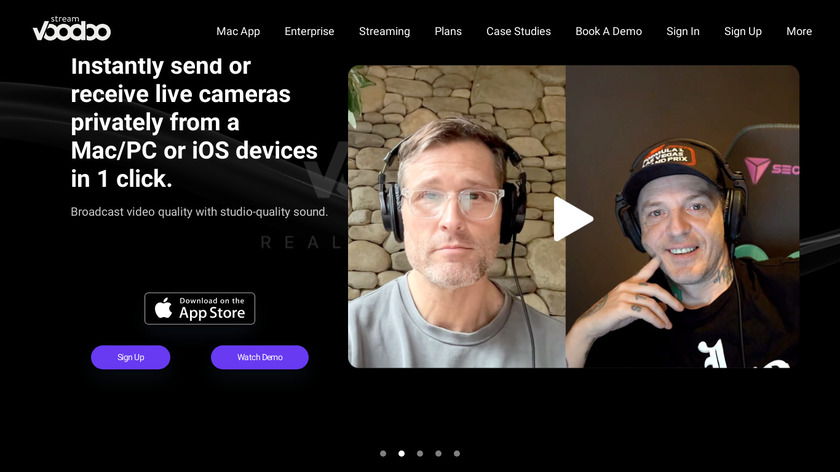Click the Watch Demo button

pos(260,357)
